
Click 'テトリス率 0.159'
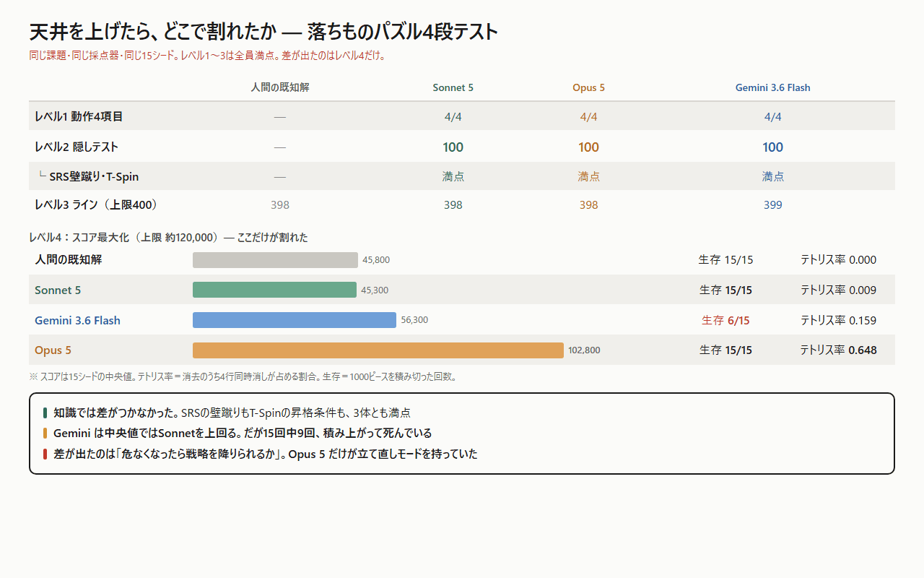[838, 321]
